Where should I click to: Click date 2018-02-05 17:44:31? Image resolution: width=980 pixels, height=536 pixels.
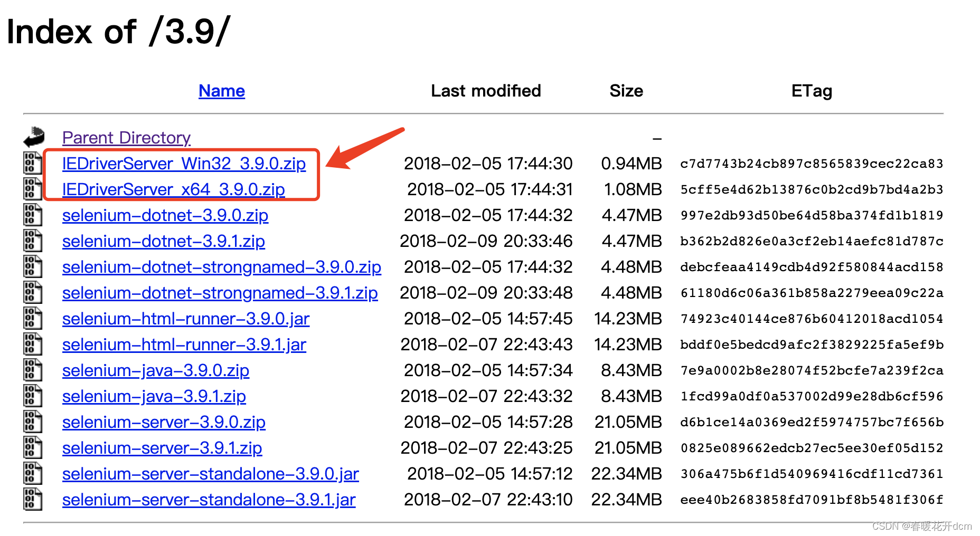point(490,189)
